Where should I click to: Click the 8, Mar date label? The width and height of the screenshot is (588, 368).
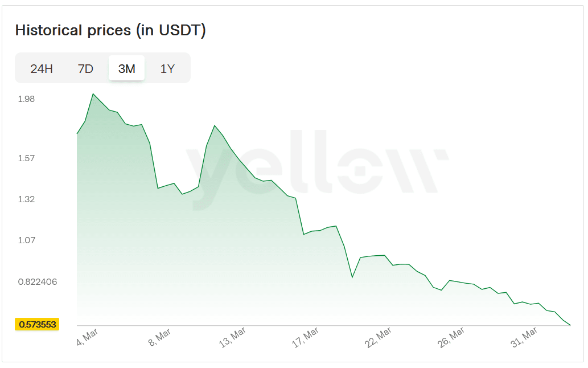[159, 337]
